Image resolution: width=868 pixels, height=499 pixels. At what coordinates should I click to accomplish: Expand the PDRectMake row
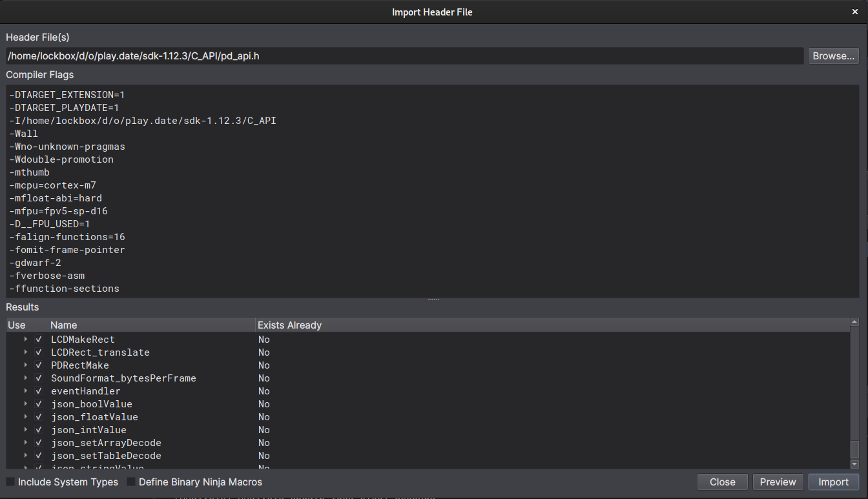[26, 365]
